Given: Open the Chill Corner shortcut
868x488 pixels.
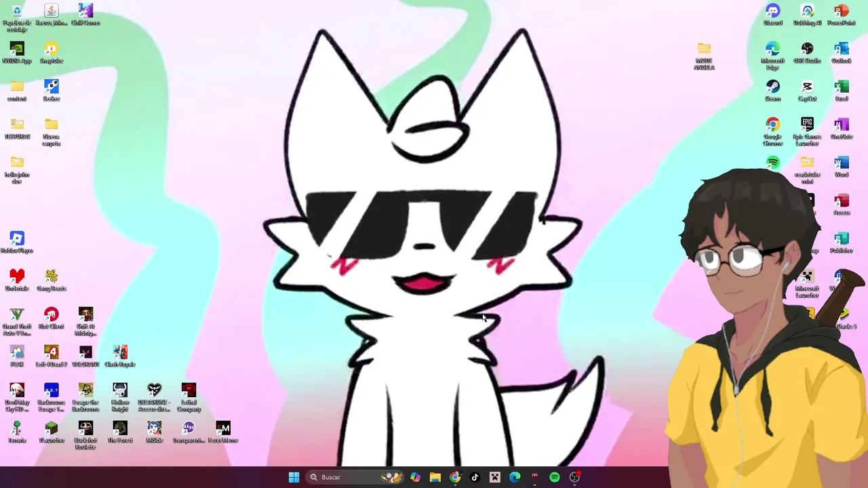Looking at the screenshot, I should (x=85, y=15).
